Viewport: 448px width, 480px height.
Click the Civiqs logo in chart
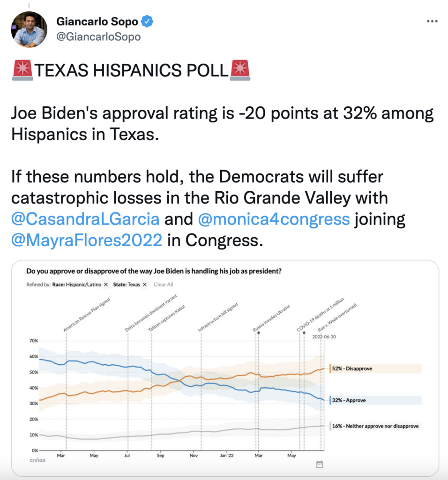click(37, 460)
